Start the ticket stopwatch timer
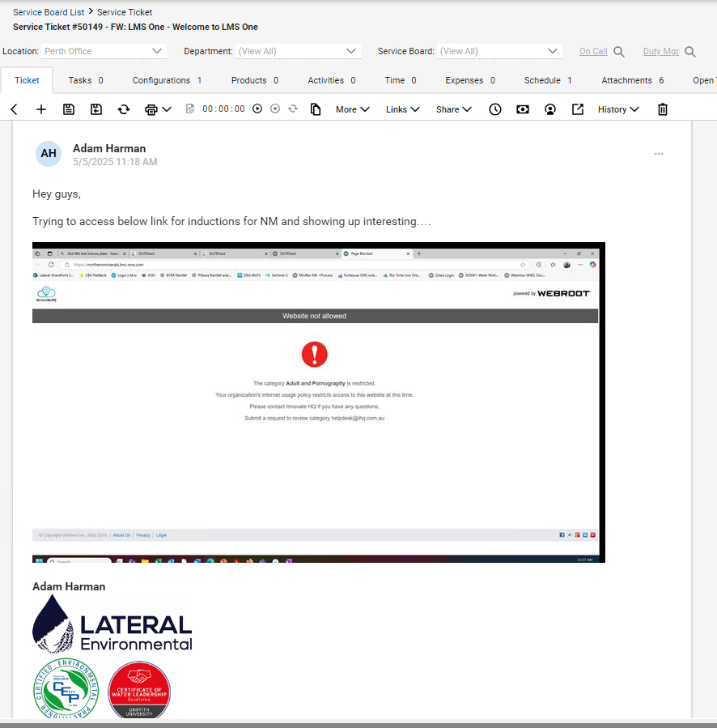Viewport: 717px width, 728px height. click(x=257, y=109)
